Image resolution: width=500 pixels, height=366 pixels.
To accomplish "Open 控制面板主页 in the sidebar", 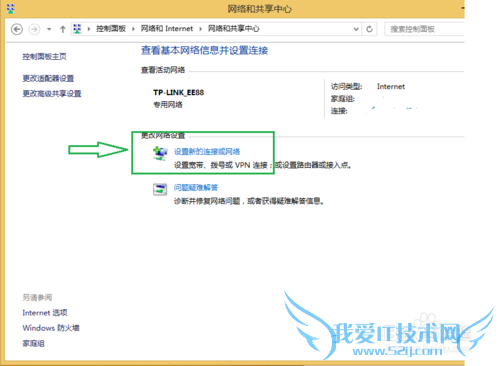I will click(44, 57).
